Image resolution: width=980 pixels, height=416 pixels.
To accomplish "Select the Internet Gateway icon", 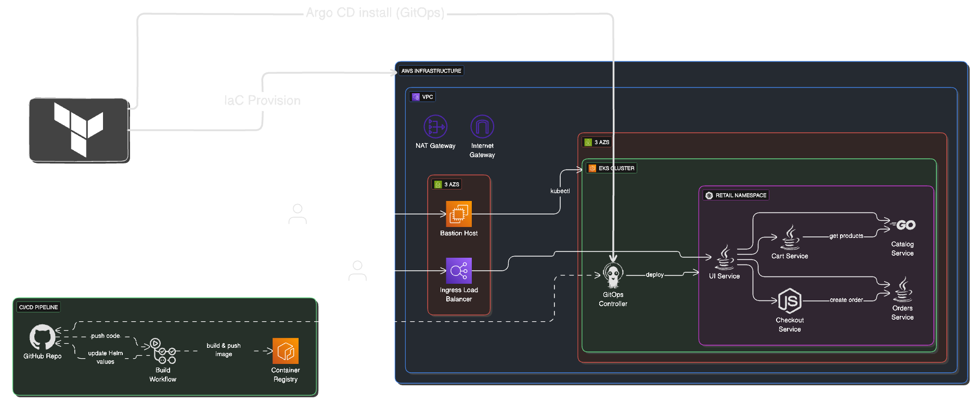I will coord(482,127).
